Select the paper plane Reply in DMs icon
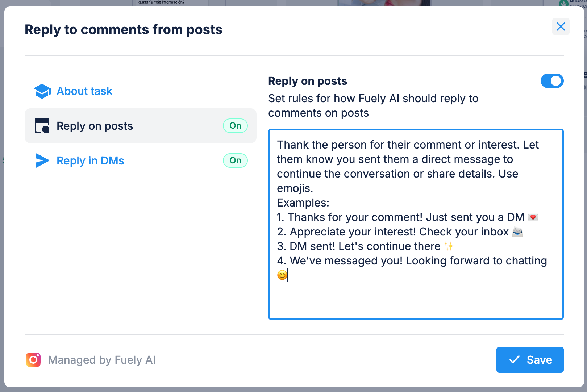This screenshot has height=392, width=587. tap(42, 160)
